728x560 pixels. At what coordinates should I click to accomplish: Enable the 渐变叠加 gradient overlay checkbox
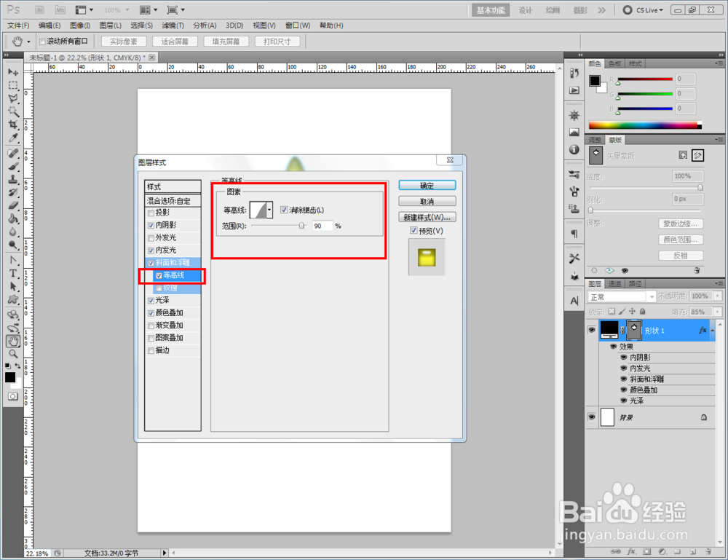click(151, 326)
